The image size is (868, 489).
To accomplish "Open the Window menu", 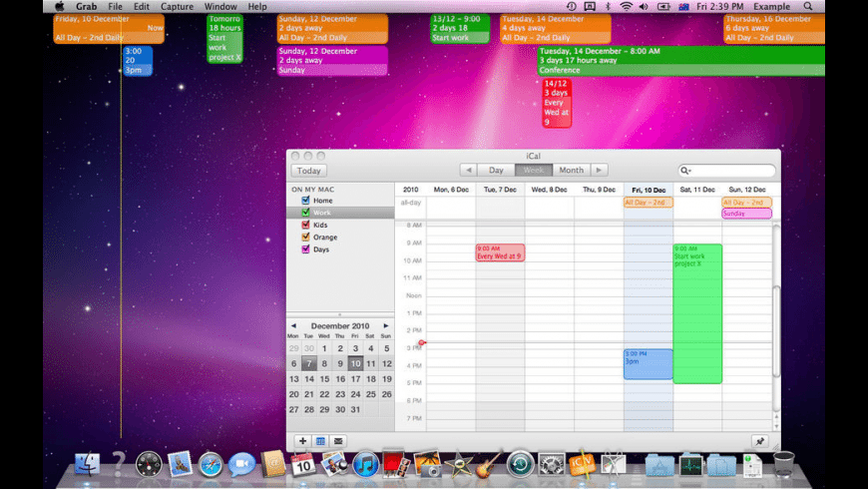I will point(220,7).
